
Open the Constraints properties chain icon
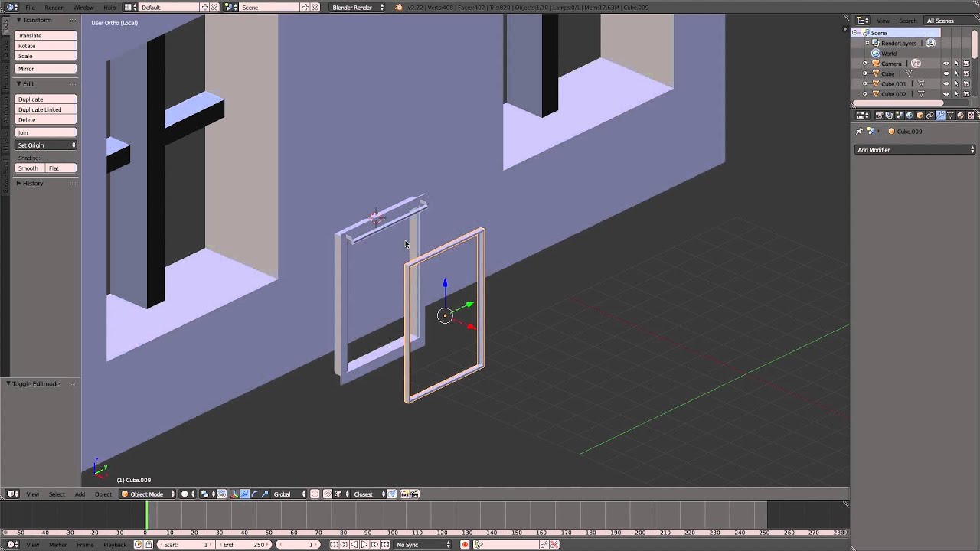pyautogui.click(x=930, y=116)
